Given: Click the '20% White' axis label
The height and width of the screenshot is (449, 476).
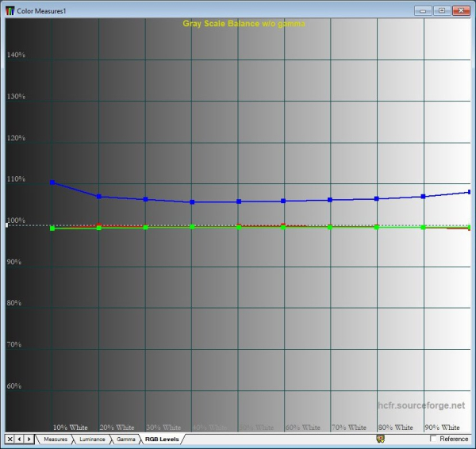Looking at the screenshot, I should coord(117,428).
